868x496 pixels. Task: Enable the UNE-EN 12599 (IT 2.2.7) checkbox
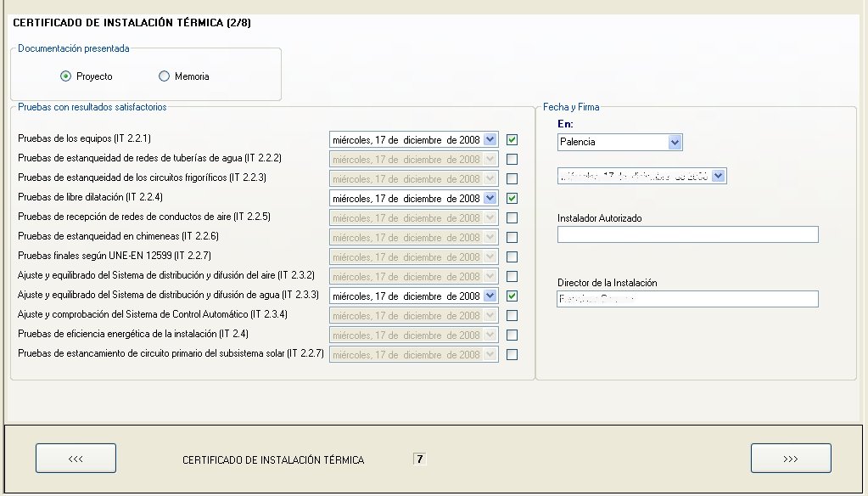pos(512,257)
